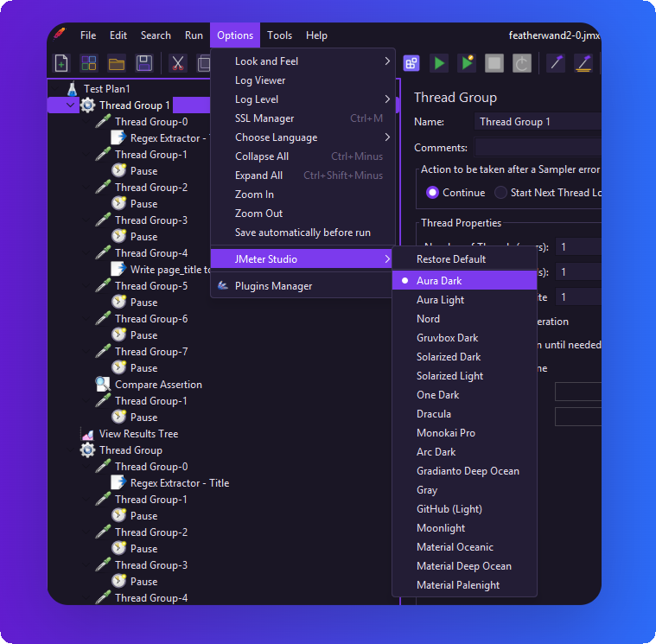656x644 pixels.
Task: Collapse the Thread Group 1 tree node
Action: (x=70, y=105)
